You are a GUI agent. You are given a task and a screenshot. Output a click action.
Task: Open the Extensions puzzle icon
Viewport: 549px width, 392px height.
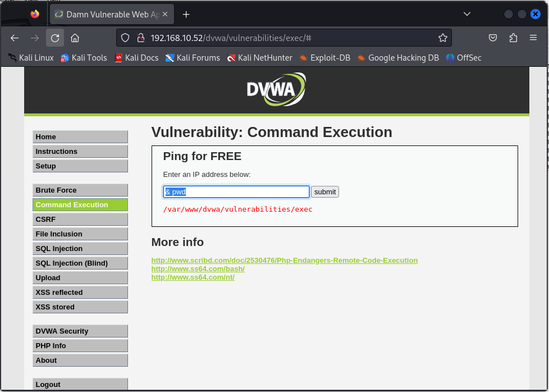pyautogui.click(x=513, y=38)
